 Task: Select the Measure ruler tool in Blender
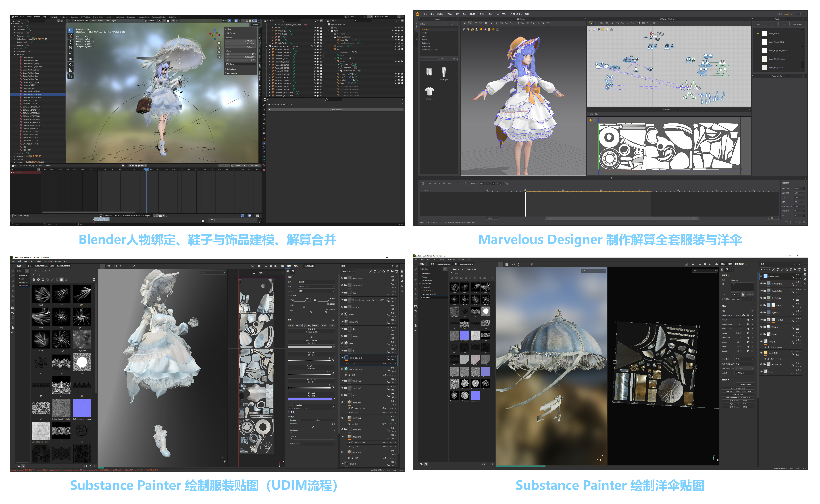coord(70,70)
